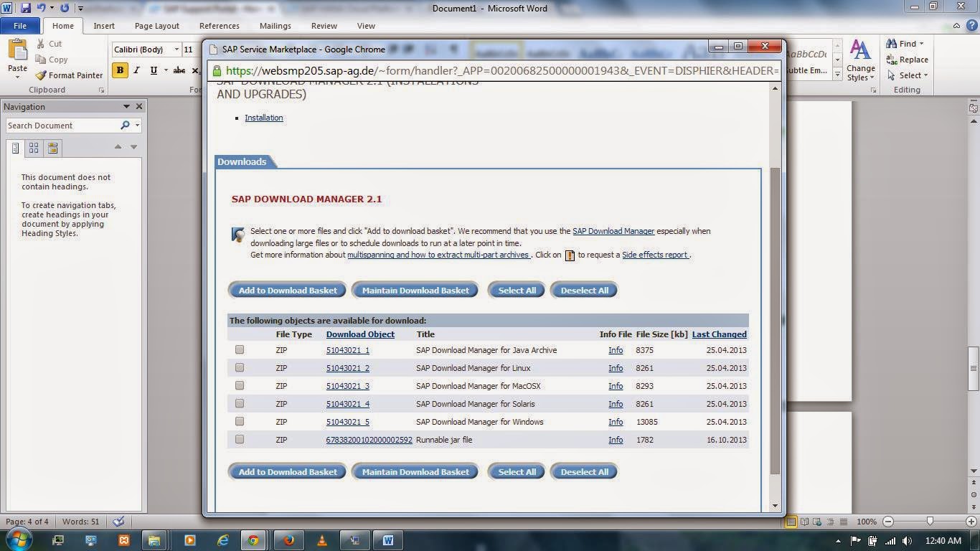
Task: Check the SAP Download Manager for Windows checkbox
Action: (x=240, y=421)
